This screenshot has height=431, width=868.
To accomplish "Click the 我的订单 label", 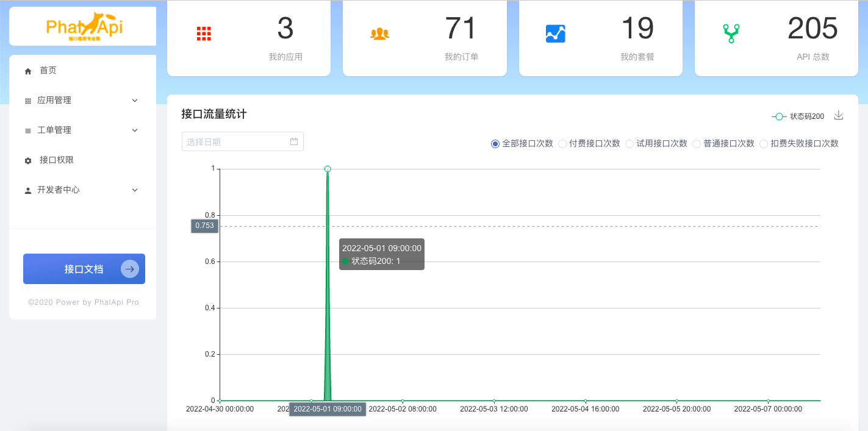I will [461, 57].
